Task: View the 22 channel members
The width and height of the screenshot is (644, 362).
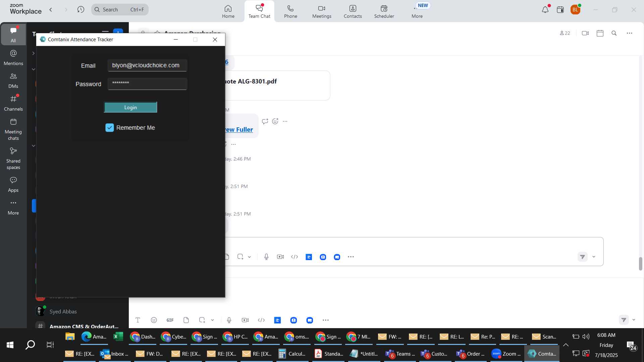Action: pos(565,33)
